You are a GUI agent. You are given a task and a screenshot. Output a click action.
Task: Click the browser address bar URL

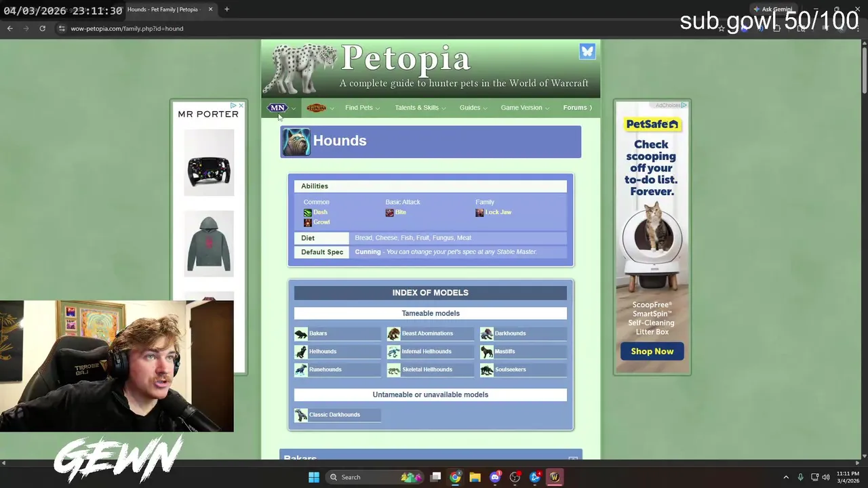[x=127, y=28]
